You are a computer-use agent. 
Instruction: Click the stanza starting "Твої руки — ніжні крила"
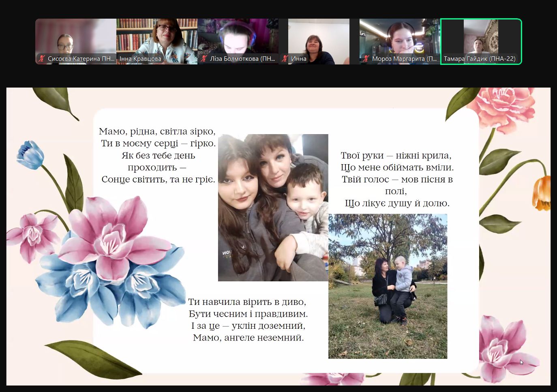click(396, 179)
